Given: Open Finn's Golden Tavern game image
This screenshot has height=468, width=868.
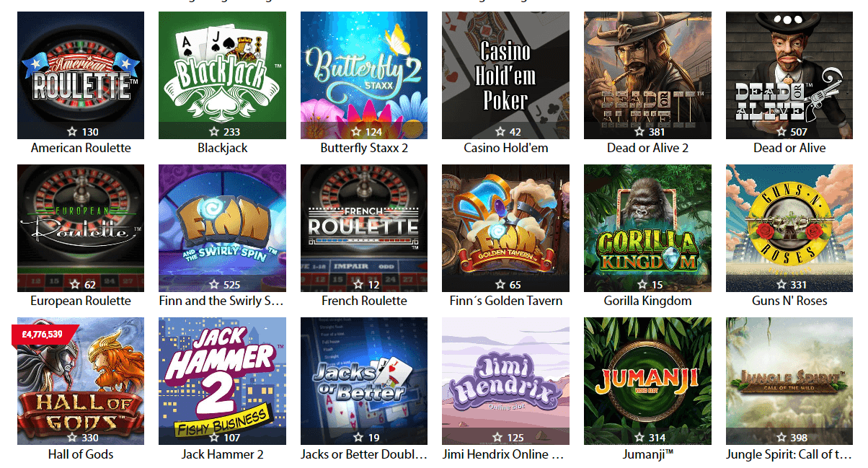Looking at the screenshot, I should pyautogui.click(x=505, y=228).
